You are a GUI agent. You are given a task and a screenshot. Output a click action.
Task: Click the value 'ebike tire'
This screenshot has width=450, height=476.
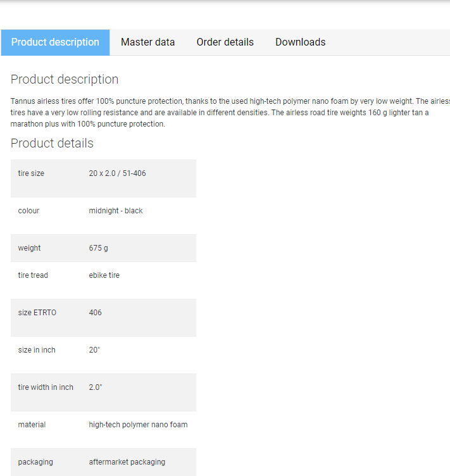pyautogui.click(x=104, y=275)
